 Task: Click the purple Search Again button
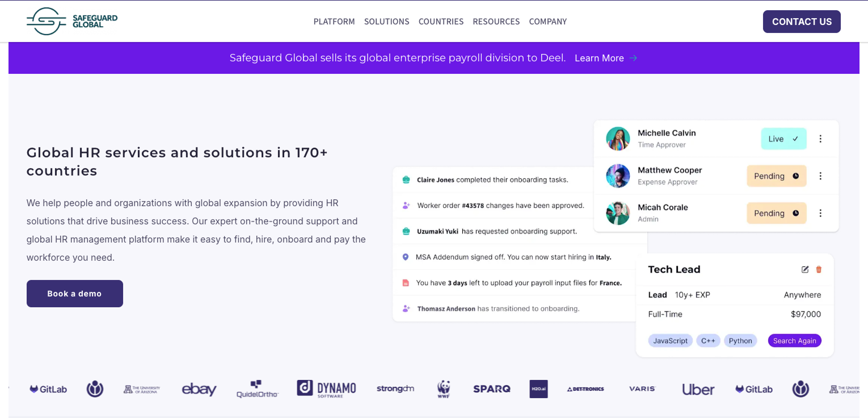[794, 341]
